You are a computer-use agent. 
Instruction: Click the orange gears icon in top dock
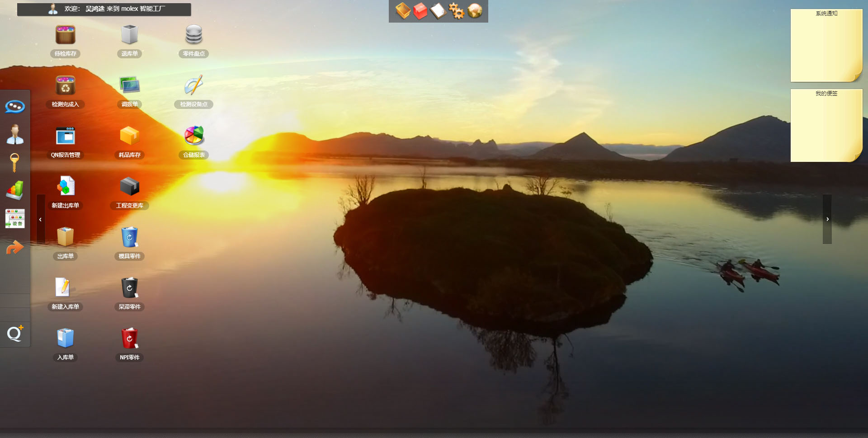point(456,11)
